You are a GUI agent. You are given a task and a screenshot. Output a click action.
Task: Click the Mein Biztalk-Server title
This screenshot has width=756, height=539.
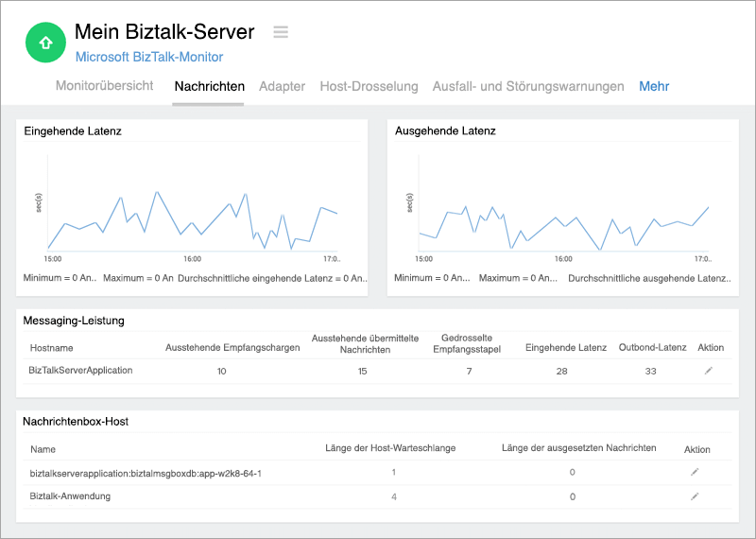[x=164, y=32]
